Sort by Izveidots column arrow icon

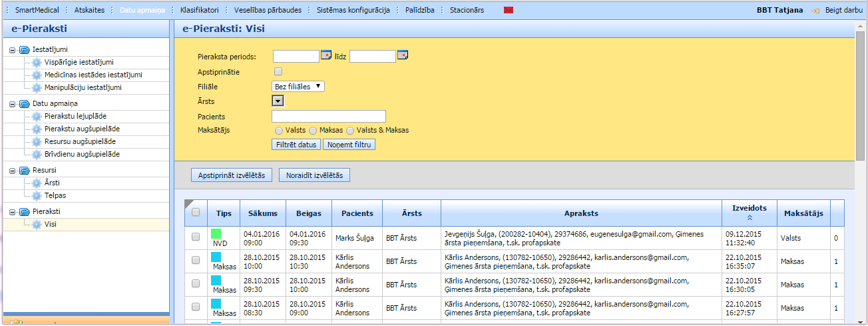tap(750, 217)
